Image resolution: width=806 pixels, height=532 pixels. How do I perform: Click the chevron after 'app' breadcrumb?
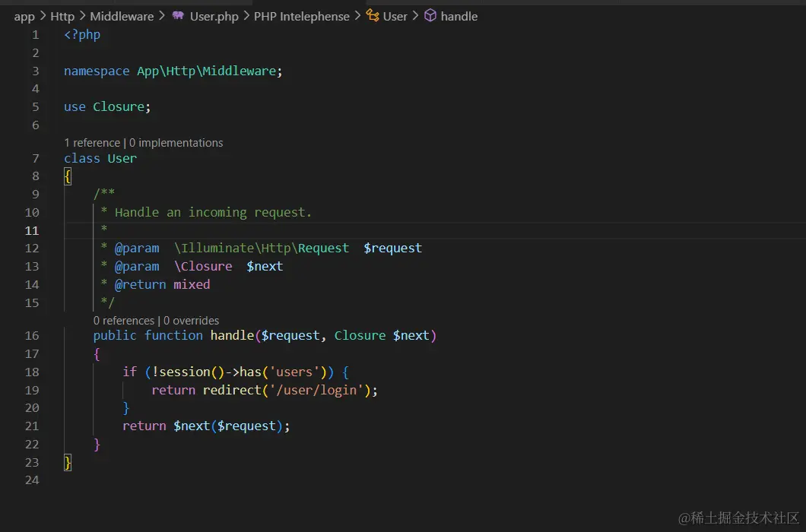pyautogui.click(x=43, y=17)
